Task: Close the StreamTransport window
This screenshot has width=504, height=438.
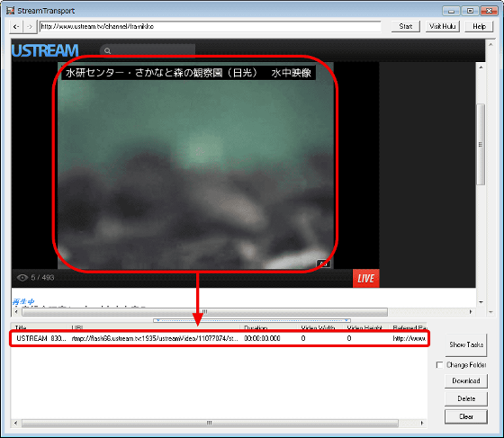Action: [x=489, y=11]
